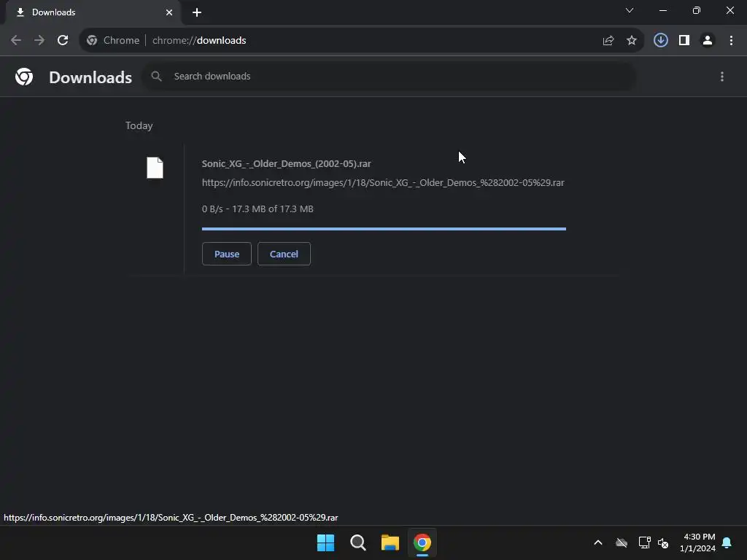Viewport: 747px width, 560px height.
Task: Close the Downloads tab
Action: coord(169,12)
